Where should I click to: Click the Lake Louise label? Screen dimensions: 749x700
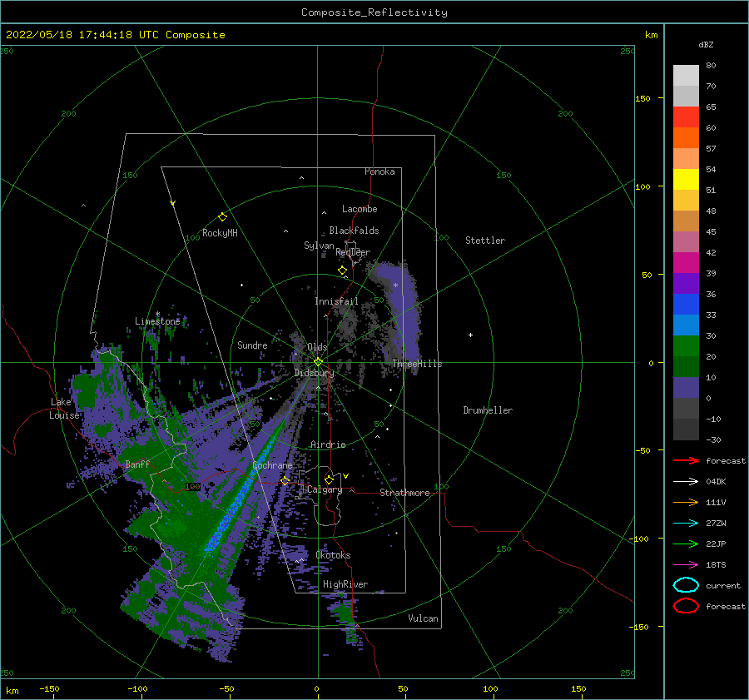tap(64, 409)
